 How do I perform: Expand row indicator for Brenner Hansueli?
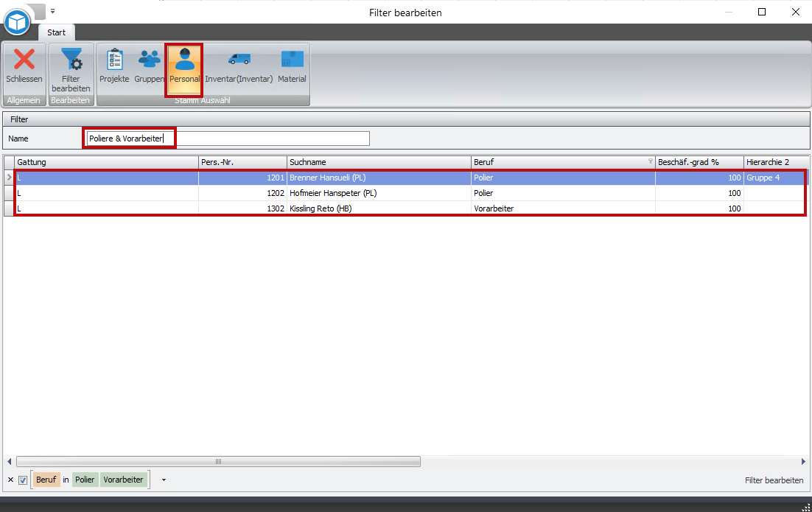(9, 178)
